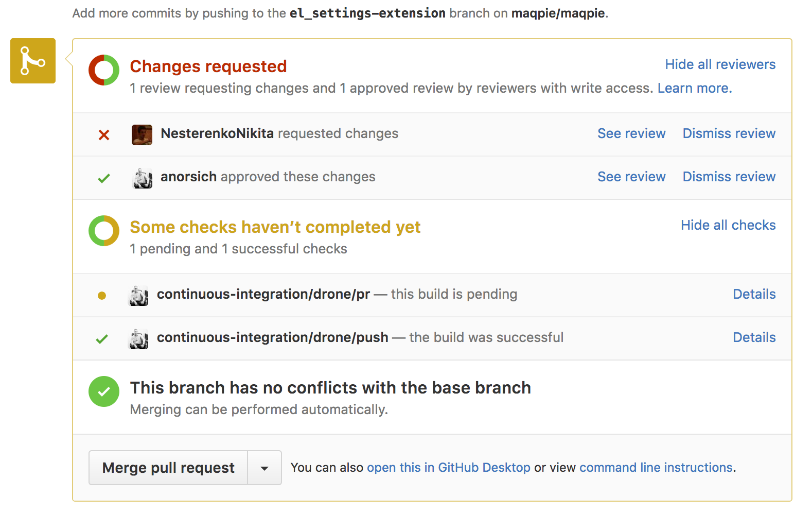Click open this in GitHub Desktop link

coord(448,468)
